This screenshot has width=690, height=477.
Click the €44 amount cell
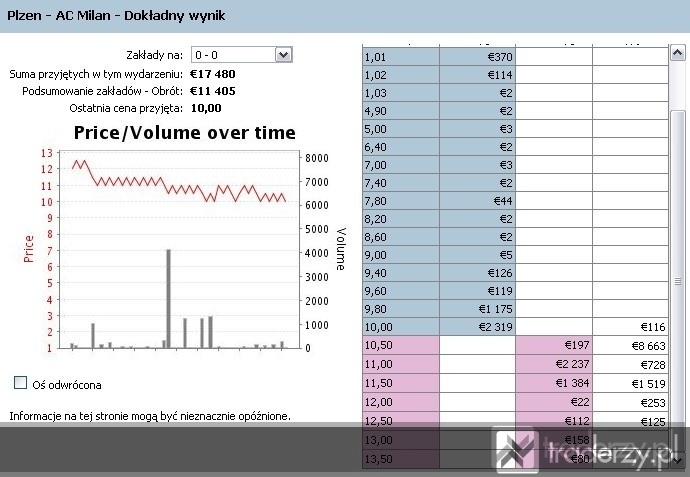point(477,201)
